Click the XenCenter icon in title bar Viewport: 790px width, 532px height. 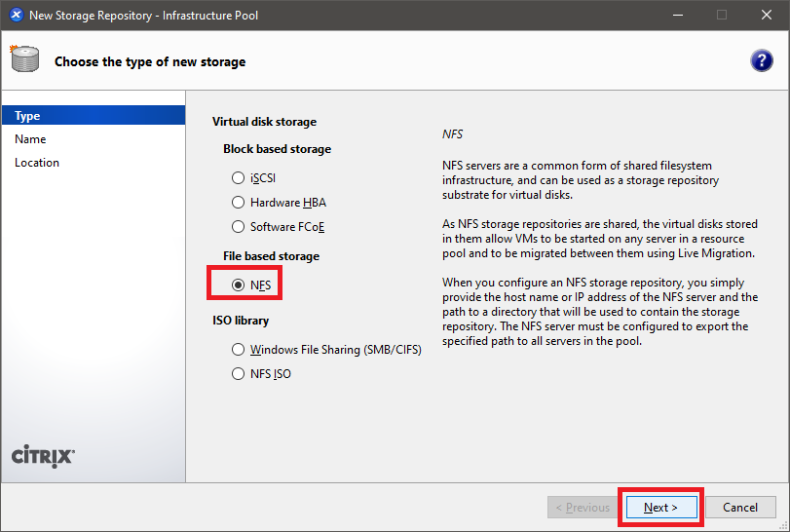(15, 15)
